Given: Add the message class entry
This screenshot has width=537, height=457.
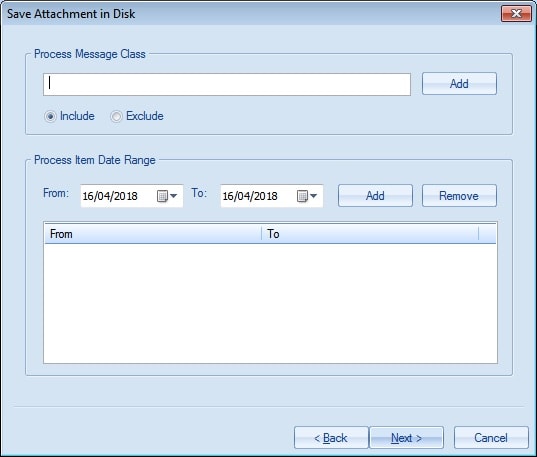Looking at the screenshot, I should 459,84.
